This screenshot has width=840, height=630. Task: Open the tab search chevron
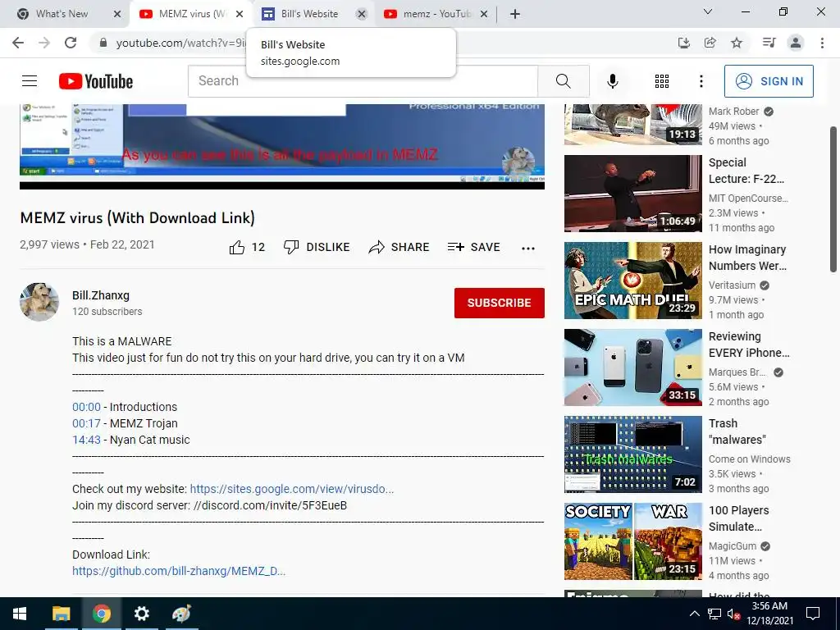(708, 11)
